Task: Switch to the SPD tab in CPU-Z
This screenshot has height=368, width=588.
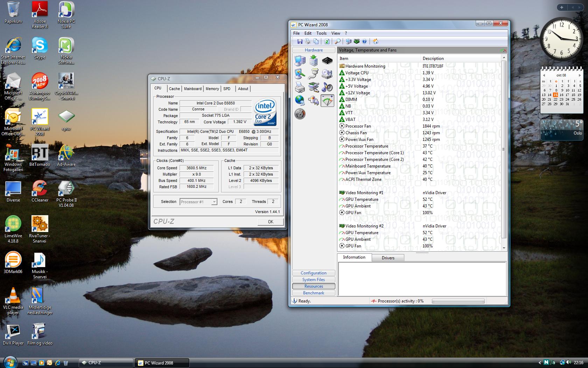Action: click(227, 89)
